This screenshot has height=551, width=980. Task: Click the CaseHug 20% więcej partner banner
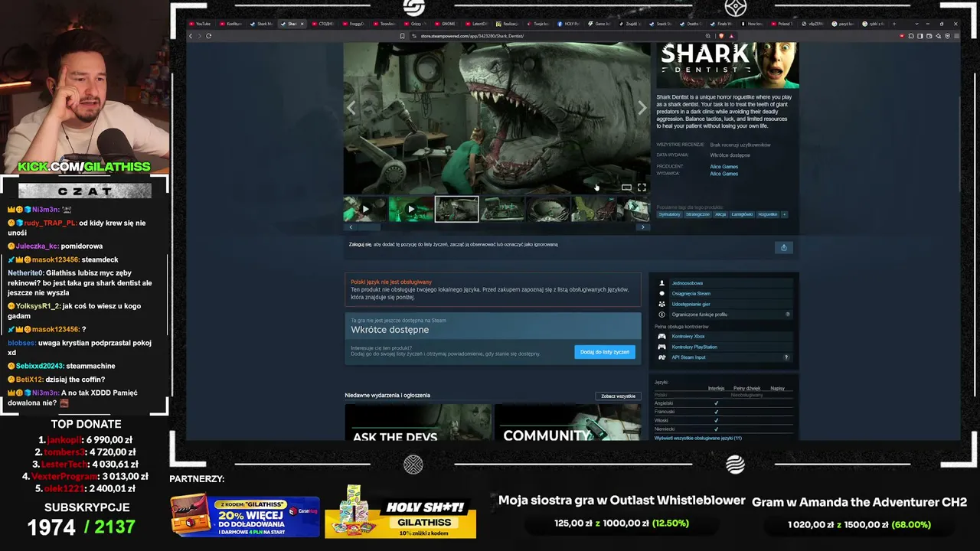(245, 517)
